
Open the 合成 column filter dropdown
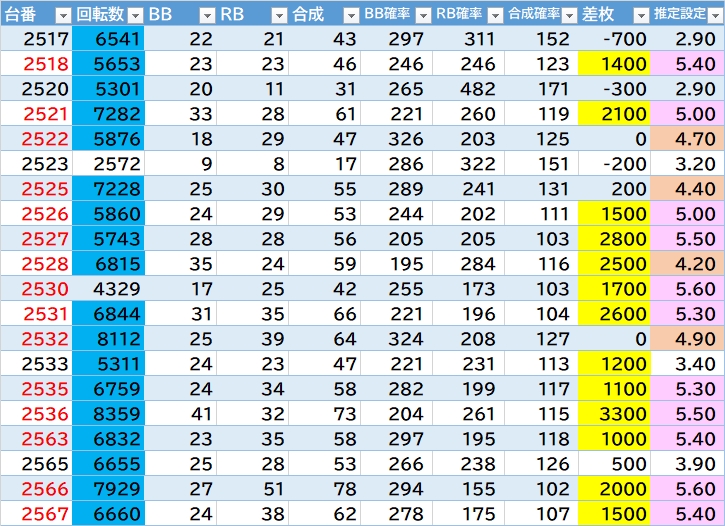click(351, 15)
